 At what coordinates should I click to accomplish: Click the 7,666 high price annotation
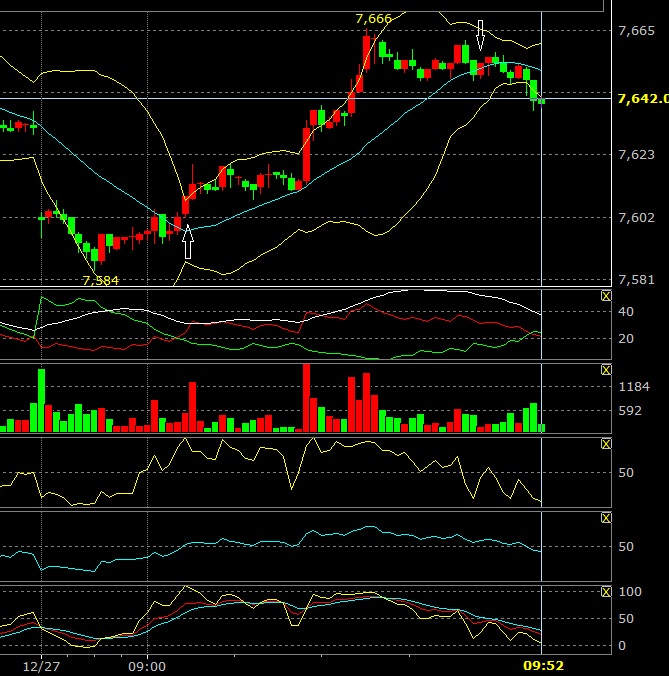click(373, 19)
